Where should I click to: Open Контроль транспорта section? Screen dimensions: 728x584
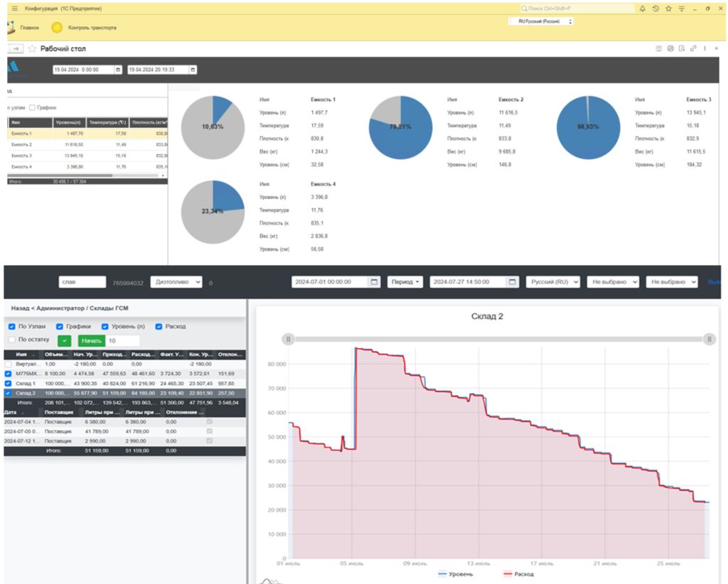pyautogui.click(x=92, y=28)
